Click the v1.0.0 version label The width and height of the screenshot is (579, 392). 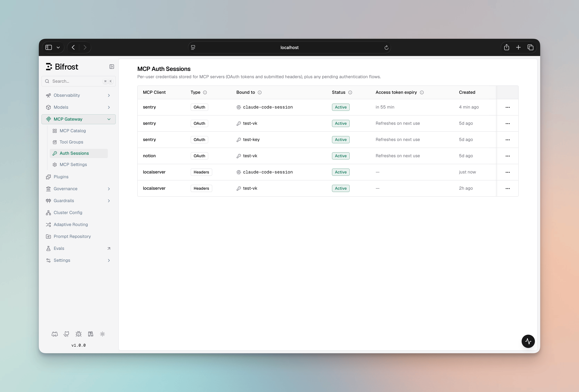78,345
